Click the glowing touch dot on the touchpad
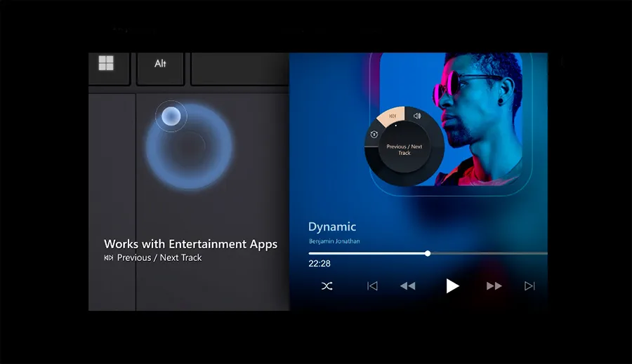The height and width of the screenshot is (364, 632). pyautogui.click(x=170, y=116)
